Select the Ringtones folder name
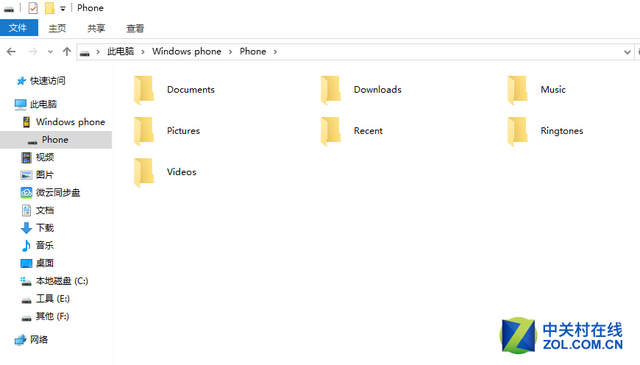 [x=562, y=131]
